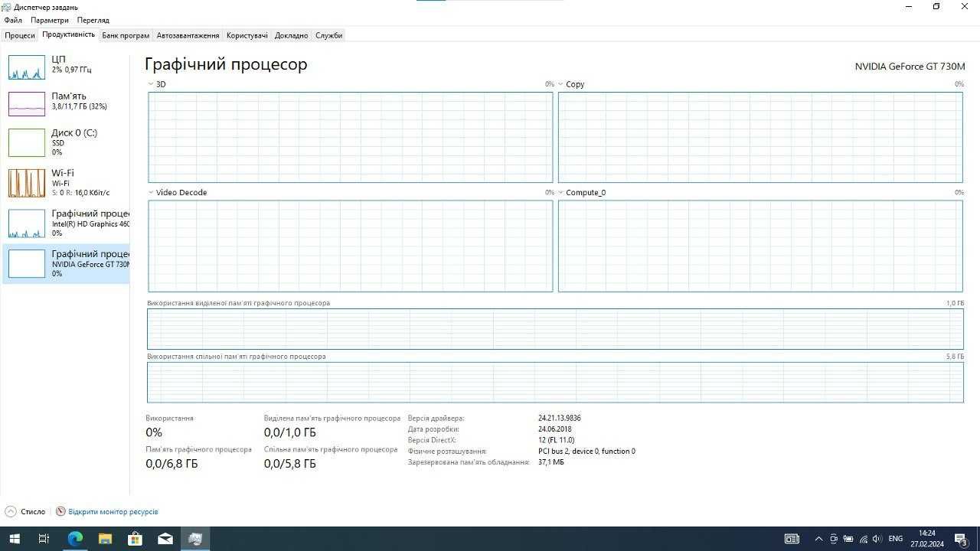Open the Файл menu
Screen dimensions: 980x551
[x=12, y=20]
